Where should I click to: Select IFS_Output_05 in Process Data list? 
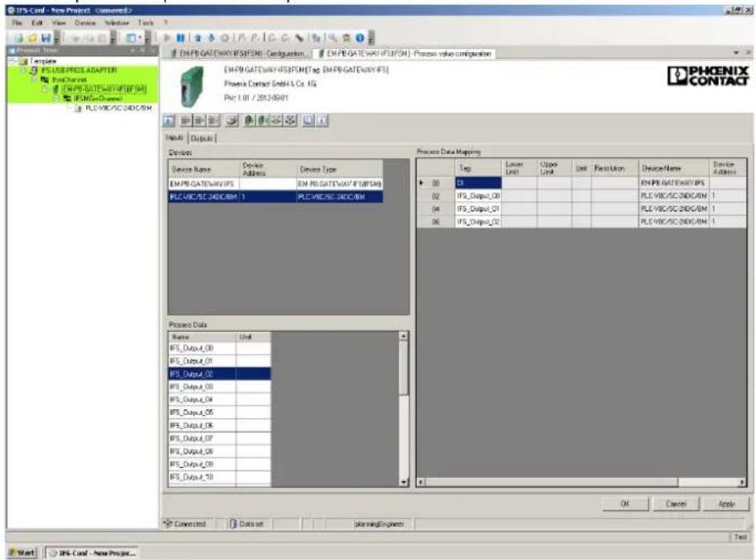point(220,413)
